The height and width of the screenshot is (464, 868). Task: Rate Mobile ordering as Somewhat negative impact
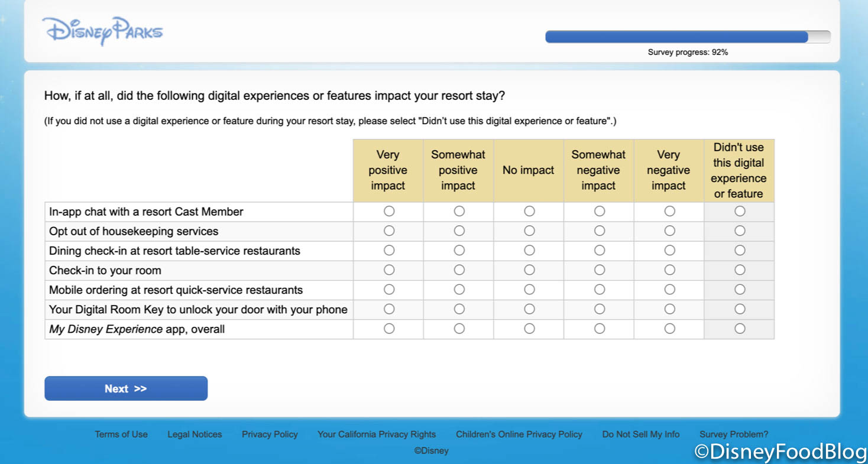(600, 290)
